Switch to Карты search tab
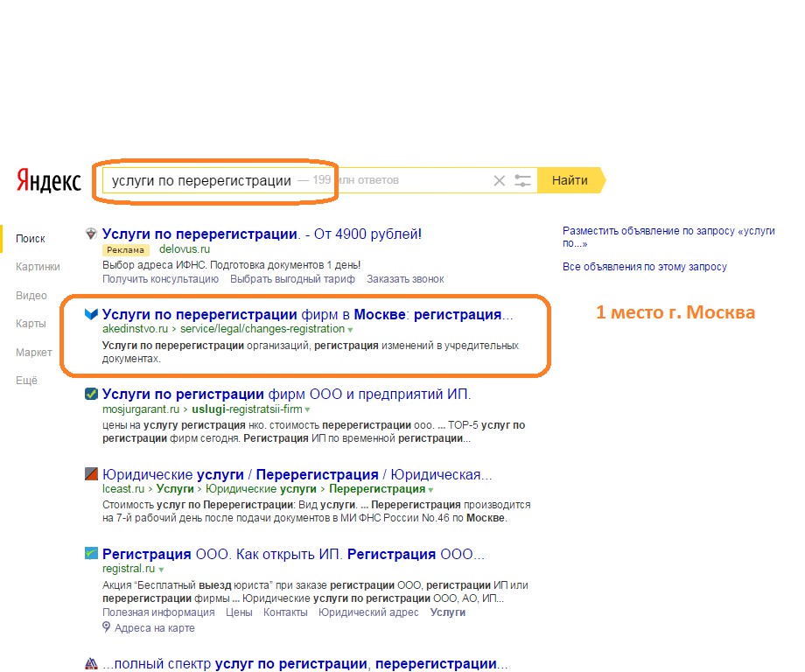The image size is (805, 672). point(31,324)
